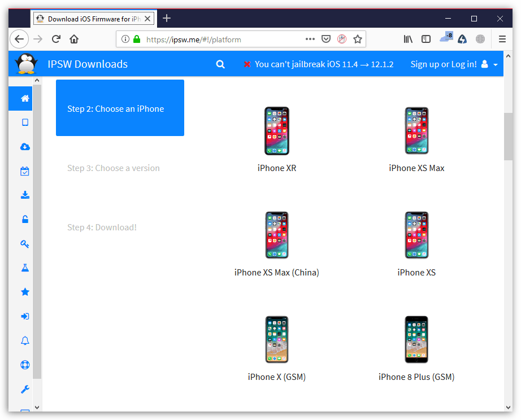This screenshot has width=521, height=420.
Task: Bookmark this page with star icon
Action: pyautogui.click(x=358, y=39)
